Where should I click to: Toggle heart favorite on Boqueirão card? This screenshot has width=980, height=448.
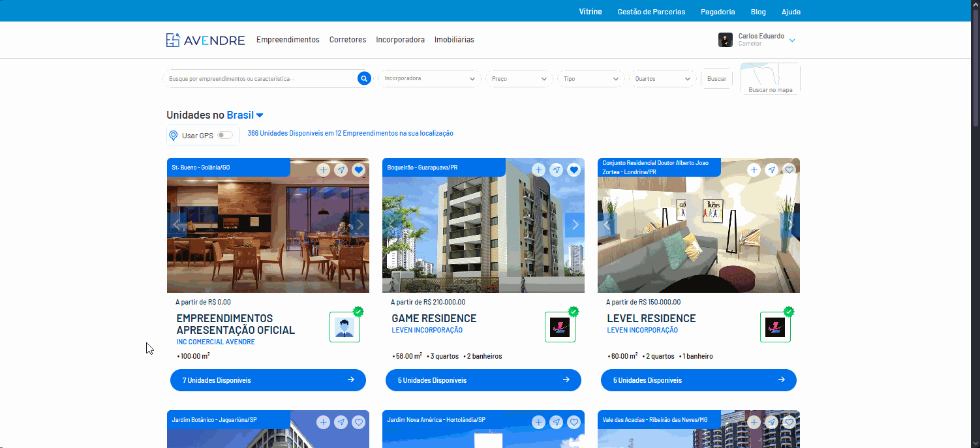coord(574,170)
